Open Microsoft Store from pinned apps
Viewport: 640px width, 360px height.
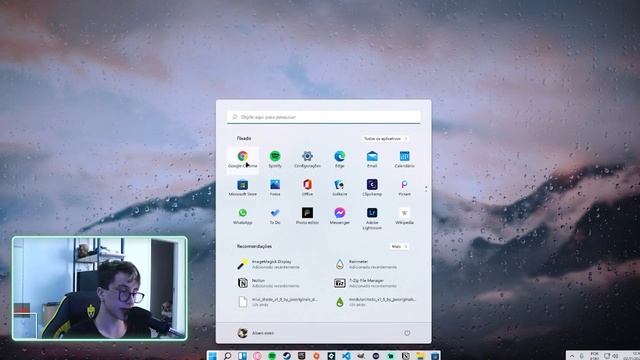pyautogui.click(x=242, y=188)
